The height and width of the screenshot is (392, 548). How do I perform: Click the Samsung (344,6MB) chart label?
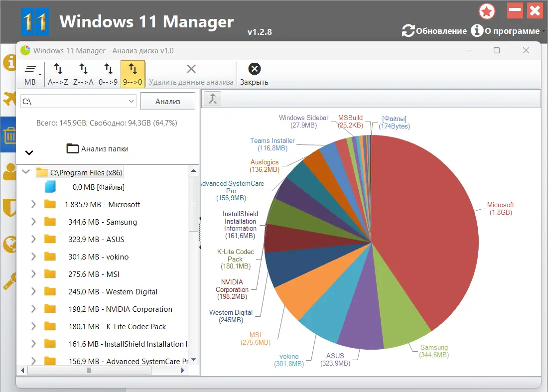click(434, 351)
